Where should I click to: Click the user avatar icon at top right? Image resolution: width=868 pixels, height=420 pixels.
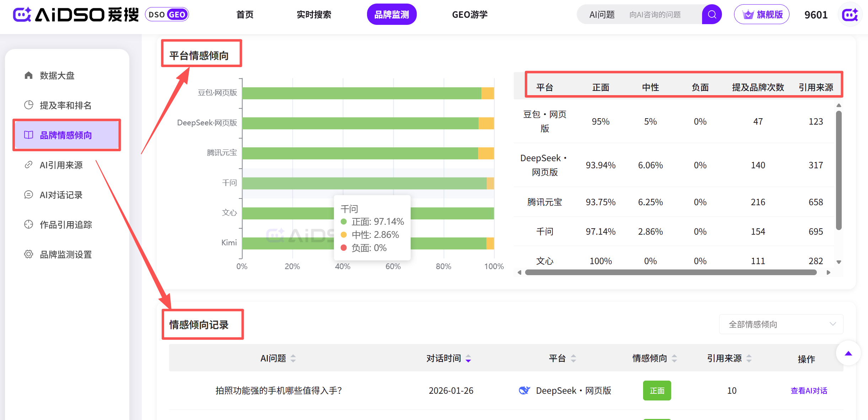point(850,15)
